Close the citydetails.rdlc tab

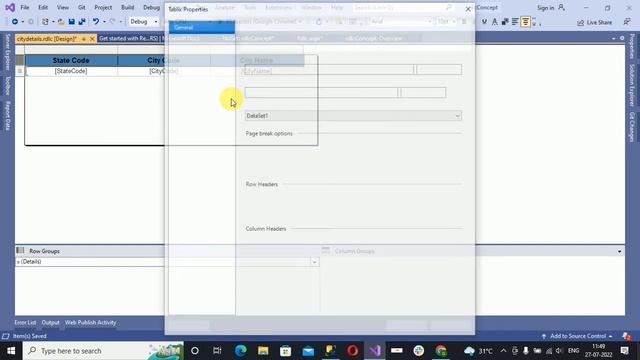click(x=92, y=39)
